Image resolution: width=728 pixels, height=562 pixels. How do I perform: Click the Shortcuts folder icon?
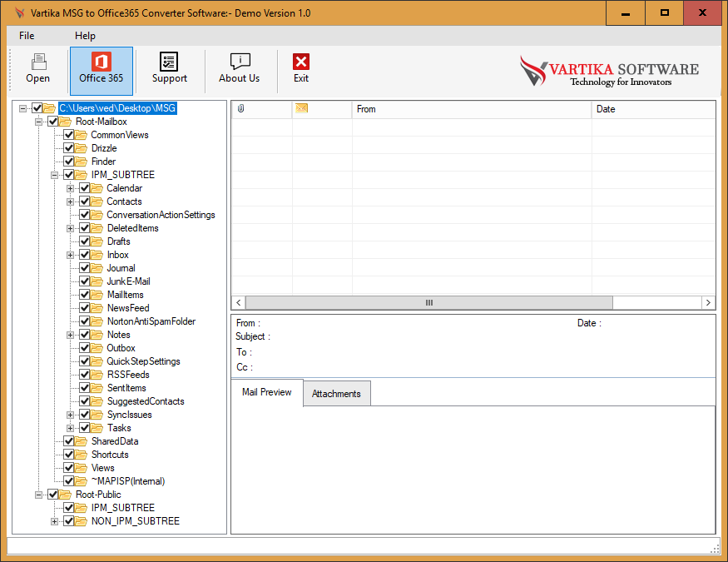(x=82, y=455)
